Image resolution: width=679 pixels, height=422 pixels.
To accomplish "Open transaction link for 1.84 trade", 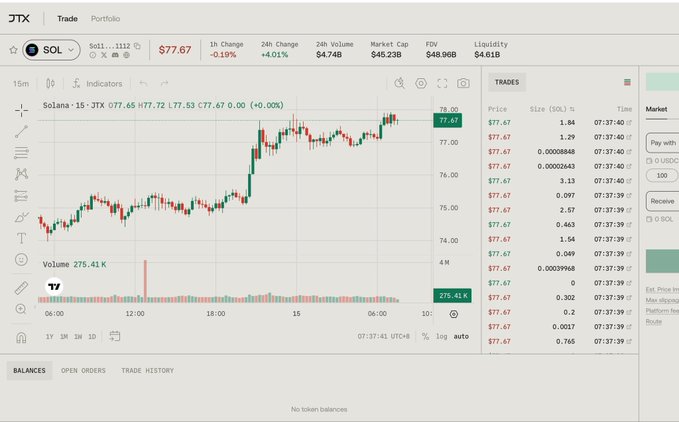I will pos(629,122).
